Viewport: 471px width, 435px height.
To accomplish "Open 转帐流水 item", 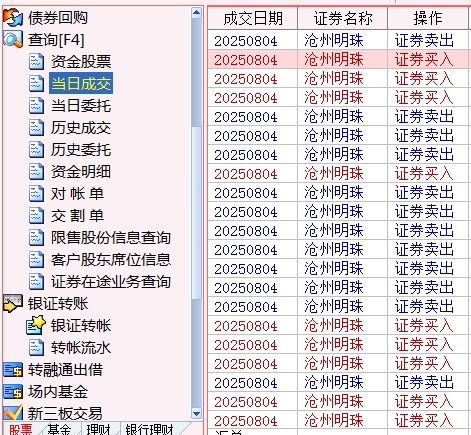I will (81, 348).
